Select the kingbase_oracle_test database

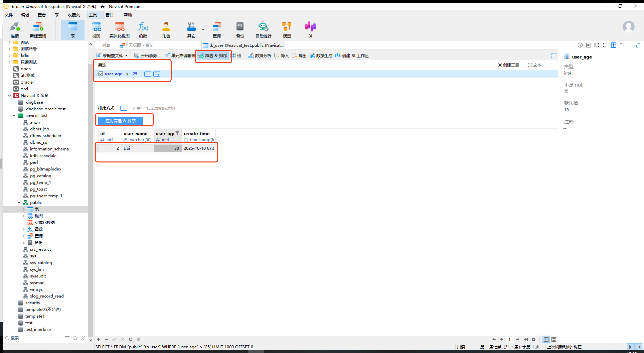pos(45,109)
